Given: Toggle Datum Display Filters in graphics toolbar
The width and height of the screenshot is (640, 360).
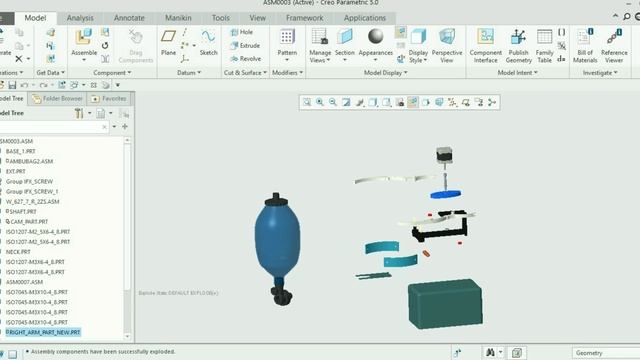Looking at the screenshot, I should [x=452, y=102].
